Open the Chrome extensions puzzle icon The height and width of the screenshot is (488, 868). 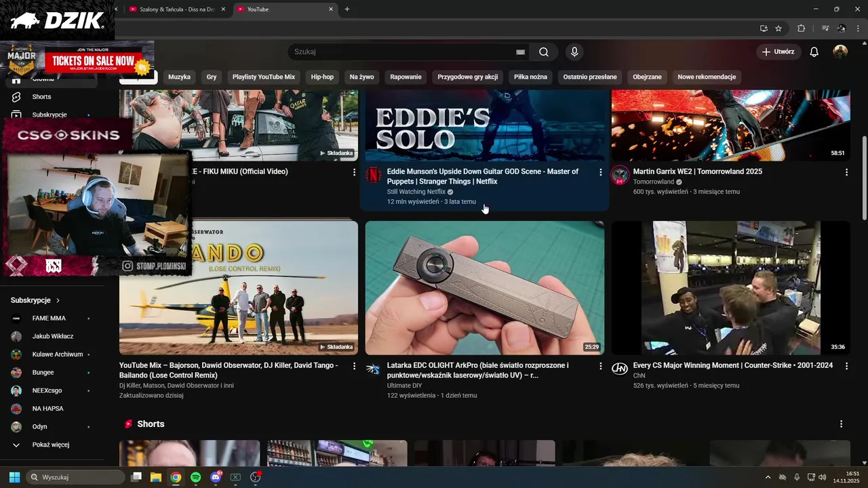pyautogui.click(x=801, y=28)
